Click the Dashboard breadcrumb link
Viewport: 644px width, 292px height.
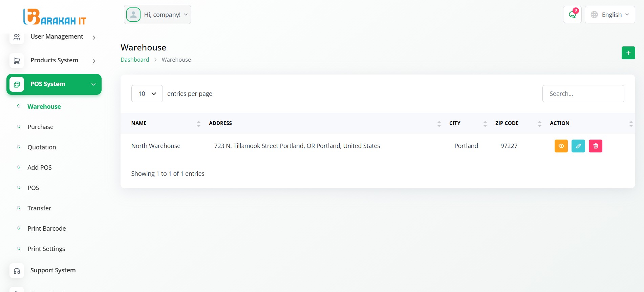coord(135,60)
